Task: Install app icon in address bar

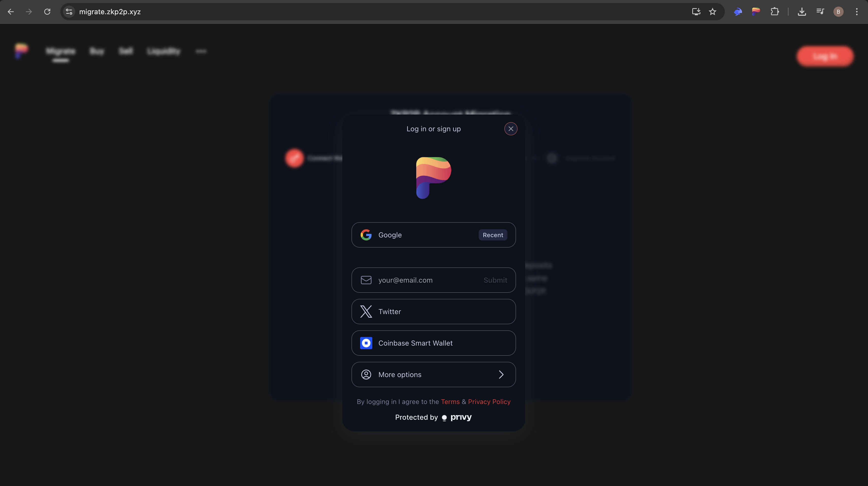Action: tap(696, 12)
